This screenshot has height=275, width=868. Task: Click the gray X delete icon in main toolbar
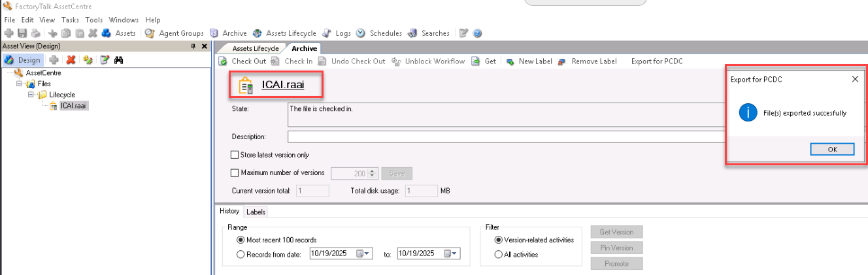[x=92, y=33]
